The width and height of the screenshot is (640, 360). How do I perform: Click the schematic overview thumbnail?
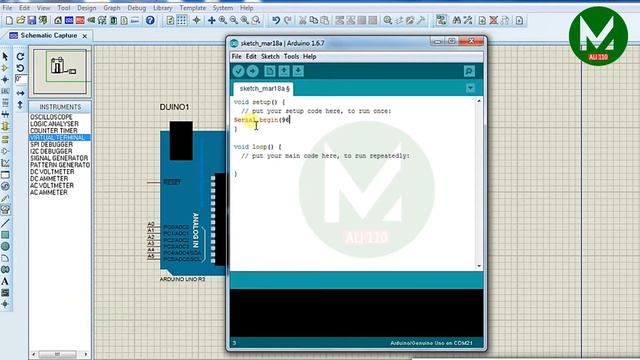tap(60, 71)
